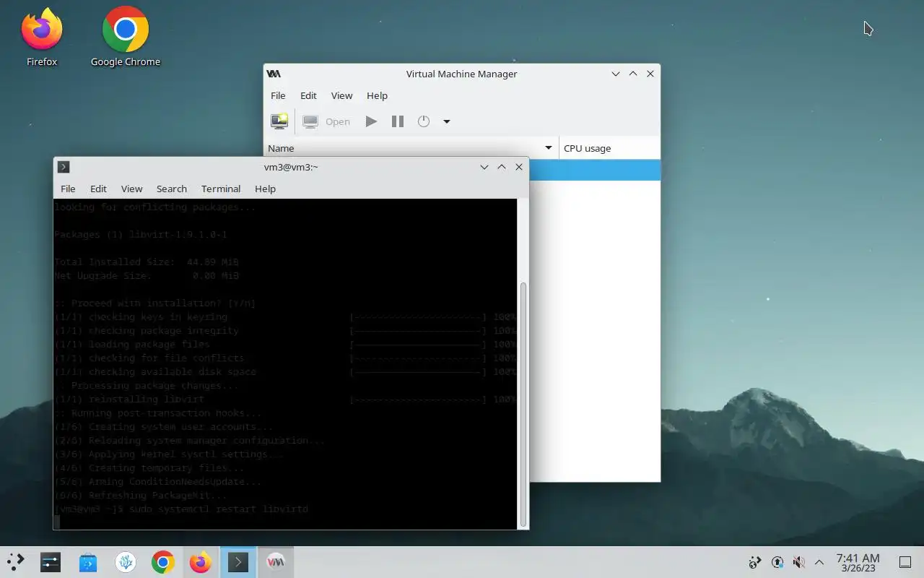Select the highlighted blue connection row

point(594,170)
